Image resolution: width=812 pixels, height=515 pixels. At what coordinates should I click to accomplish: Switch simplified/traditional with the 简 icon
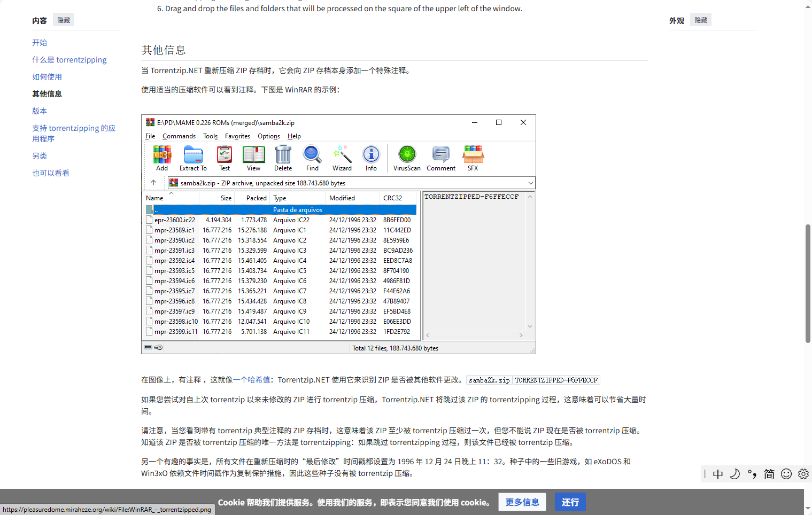point(769,474)
